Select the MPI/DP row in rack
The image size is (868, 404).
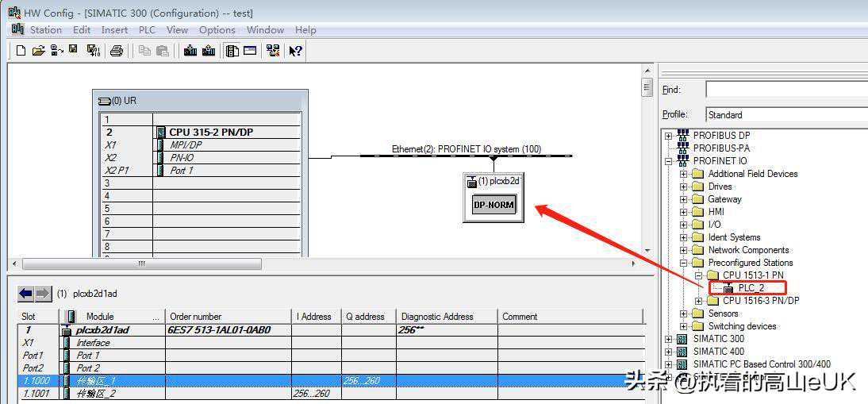click(x=201, y=145)
